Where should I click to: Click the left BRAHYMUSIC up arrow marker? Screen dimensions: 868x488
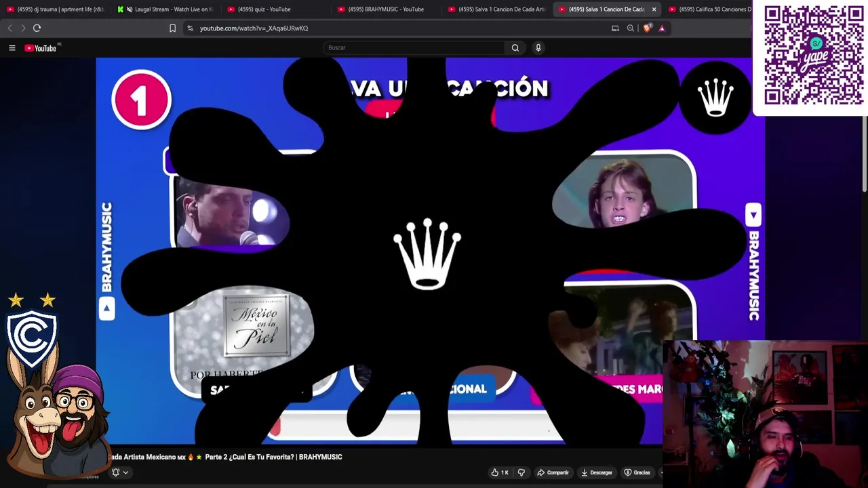106,309
